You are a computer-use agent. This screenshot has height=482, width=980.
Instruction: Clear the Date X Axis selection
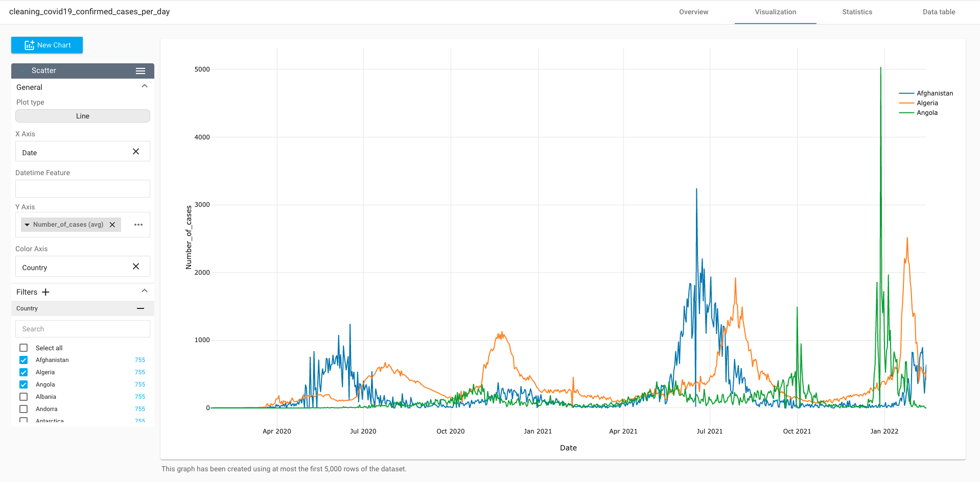136,152
